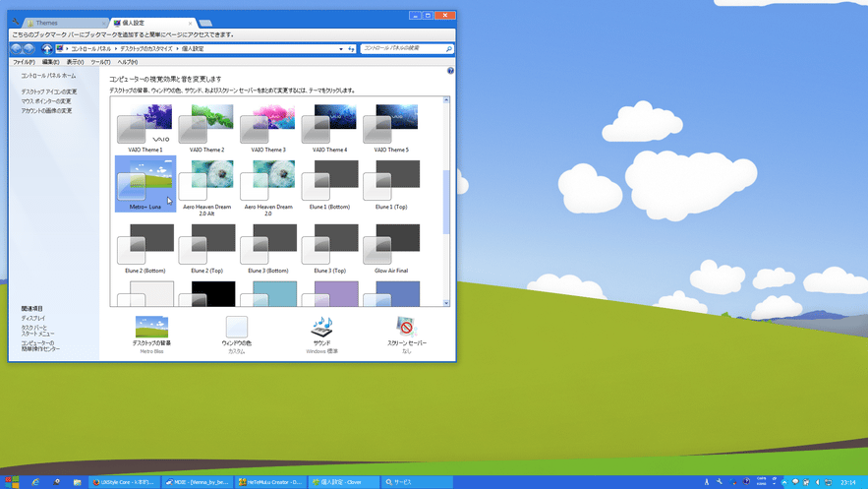Open the ツール(T) menu
868x489 pixels.
click(x=100, y=62)
